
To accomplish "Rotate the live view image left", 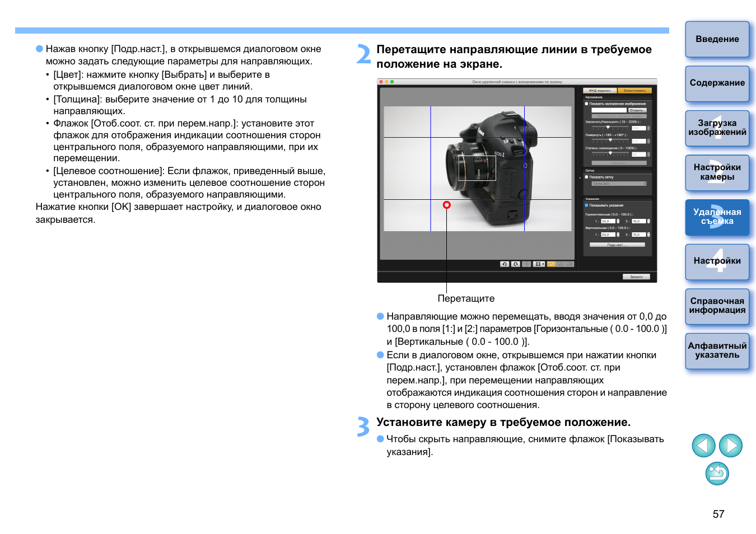I will click(505, 264).
